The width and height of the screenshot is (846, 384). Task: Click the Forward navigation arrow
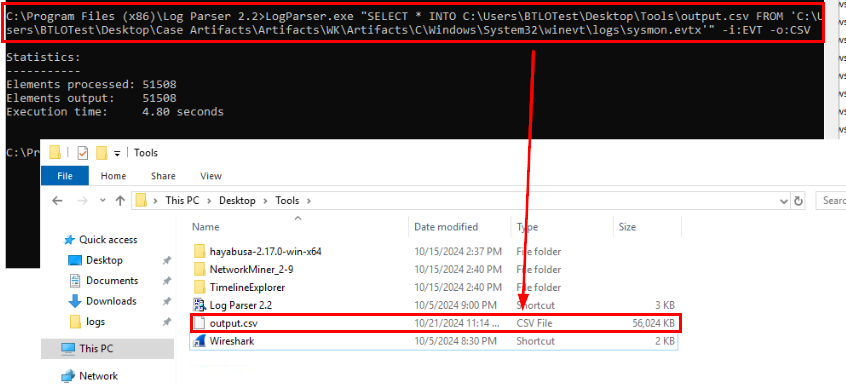[x=83, y=201]
